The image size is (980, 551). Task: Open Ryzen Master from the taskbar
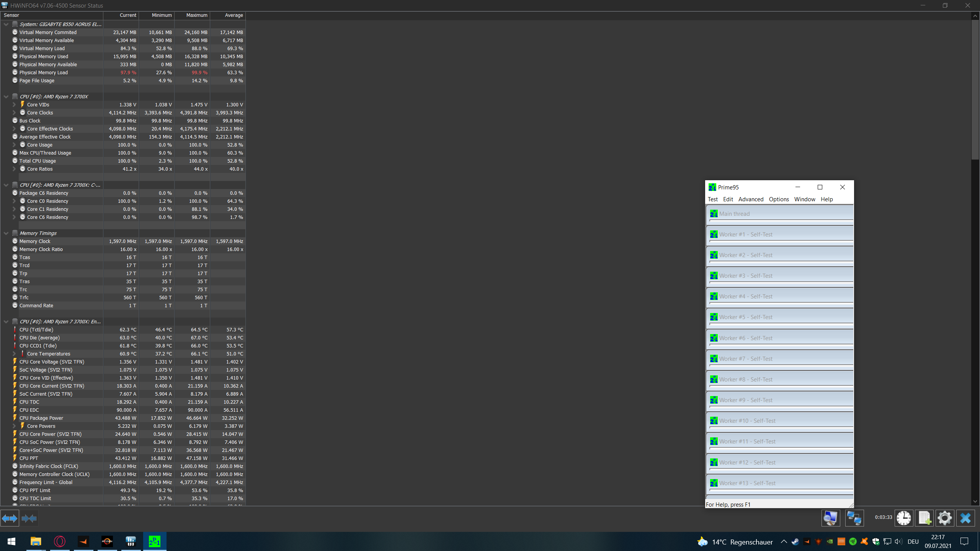pos(107,541)
